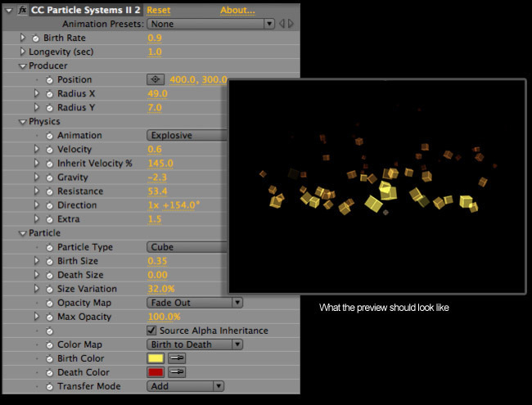Click Gravity value -2.3
Viewport: 532px width, 405px height.
tap(157, 178)
